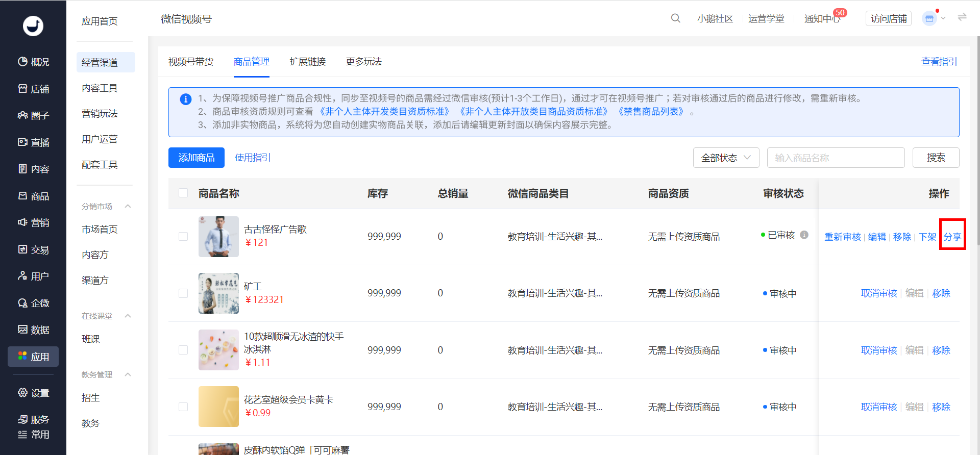This screenshot has width=980, height=455.
Task: Open the 古古怪怪广告歌 product thumbnail
Action: 218,237
